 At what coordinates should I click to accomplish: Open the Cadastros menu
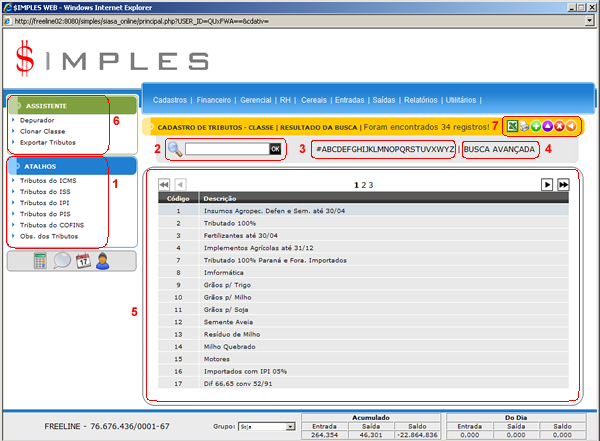171,100
